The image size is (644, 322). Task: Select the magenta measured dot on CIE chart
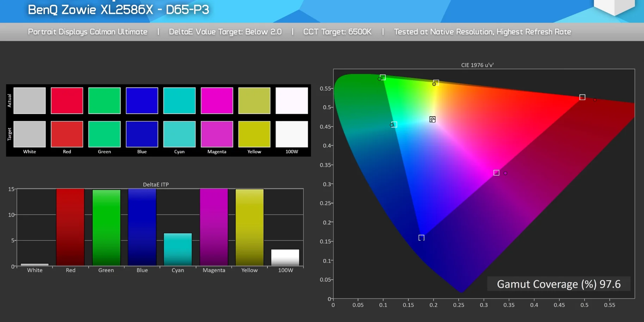pos(505,173)
